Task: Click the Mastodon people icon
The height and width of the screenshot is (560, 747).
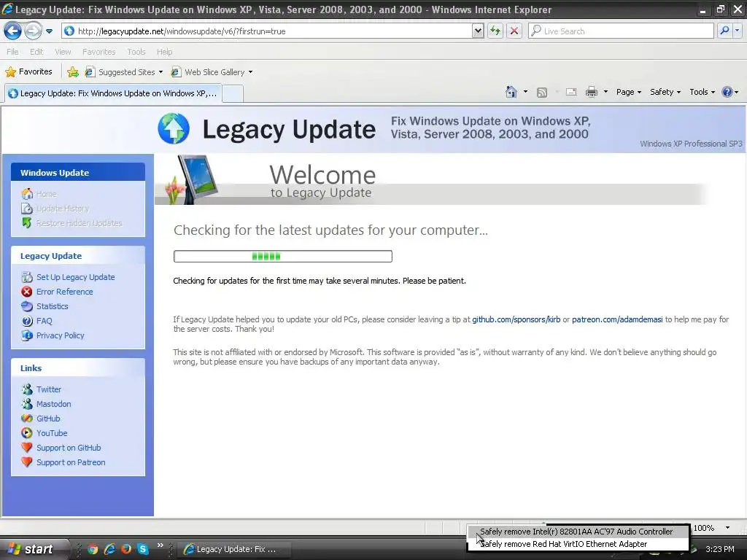Action: (x=27, y=404)
